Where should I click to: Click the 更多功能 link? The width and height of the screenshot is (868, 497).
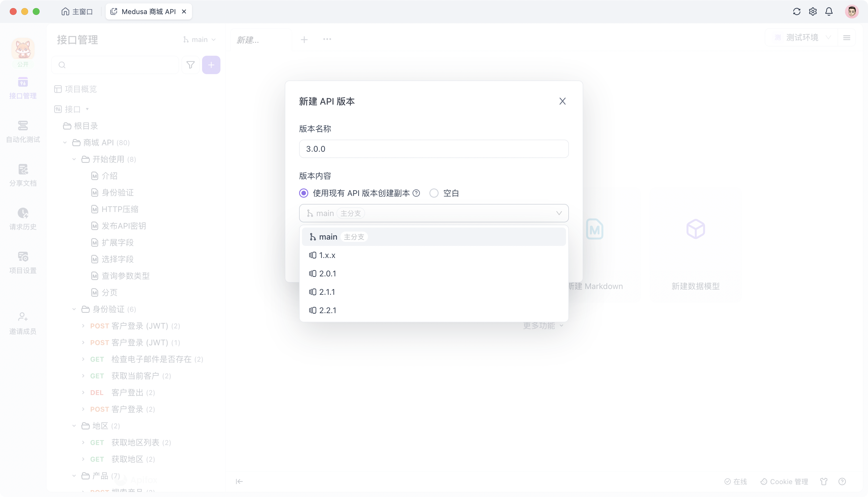point(542,325)
